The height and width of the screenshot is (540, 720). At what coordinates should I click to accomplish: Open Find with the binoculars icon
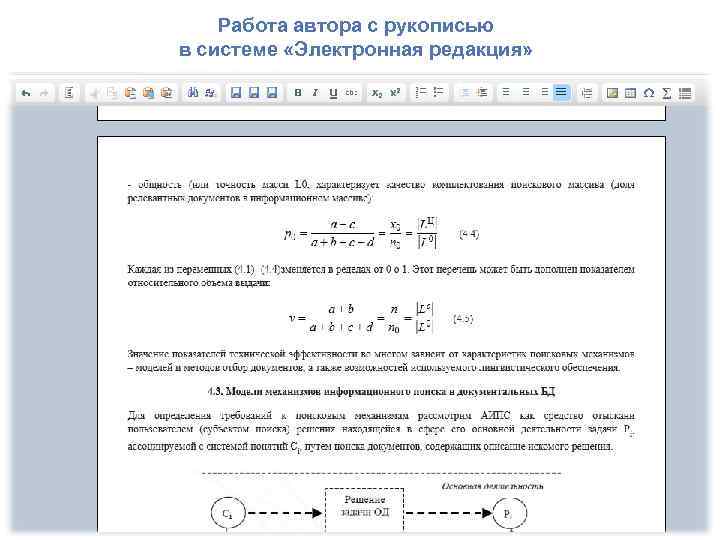tap(192, 93)
